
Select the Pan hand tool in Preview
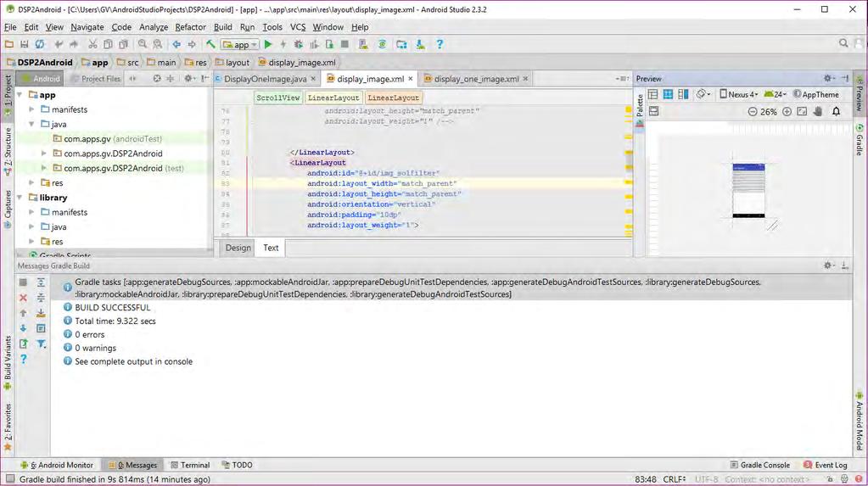[x=818, y=112]
